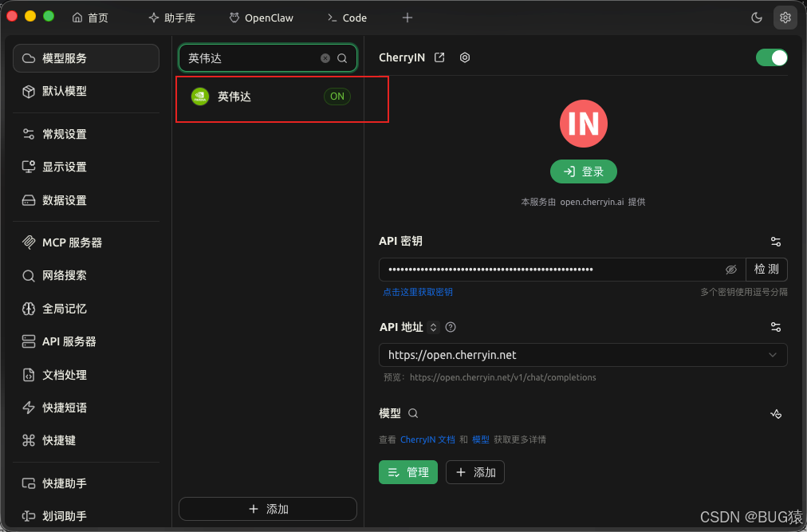Click 管理 to manage models
The width and height of the screenshot is (807, 532).
tap(407, 472)
